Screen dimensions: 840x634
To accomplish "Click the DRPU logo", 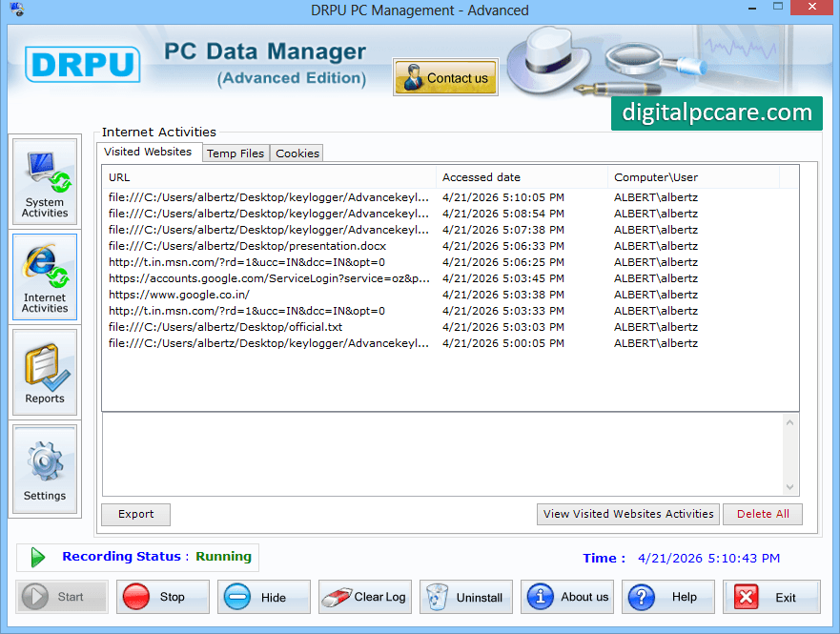I will (83, 64).
